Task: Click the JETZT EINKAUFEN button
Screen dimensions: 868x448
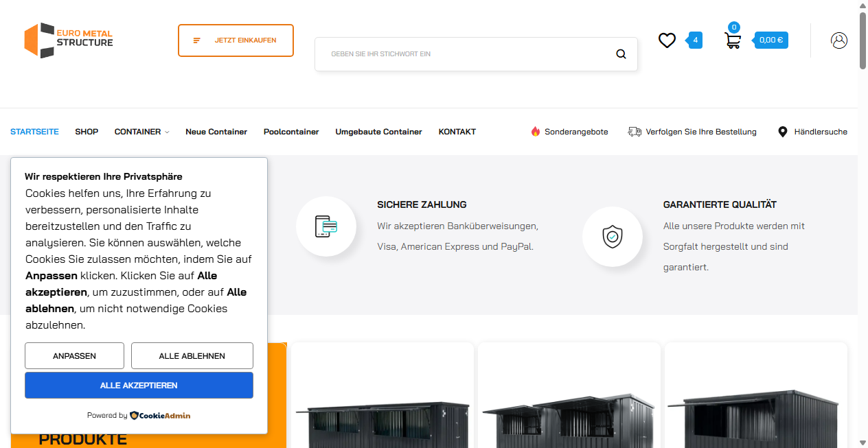Action: click(236, 40)
